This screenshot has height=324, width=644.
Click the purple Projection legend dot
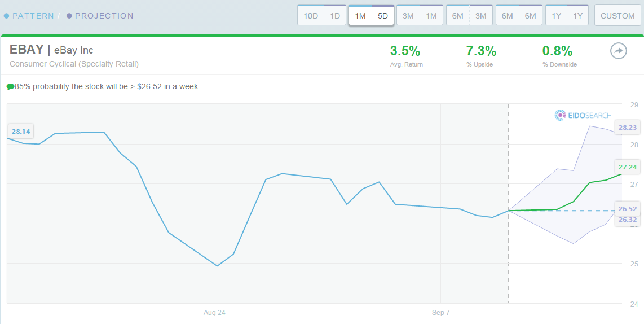[69, 16]
